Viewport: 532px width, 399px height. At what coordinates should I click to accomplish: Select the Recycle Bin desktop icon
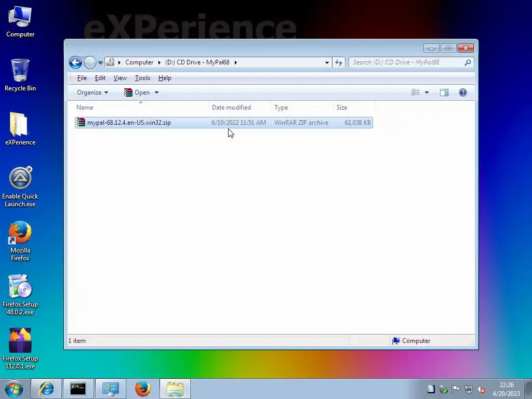tap(20, 75)
